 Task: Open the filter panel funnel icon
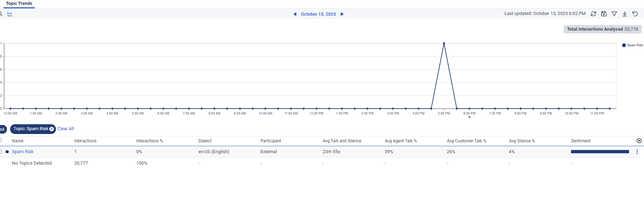[x=614, y=14]
